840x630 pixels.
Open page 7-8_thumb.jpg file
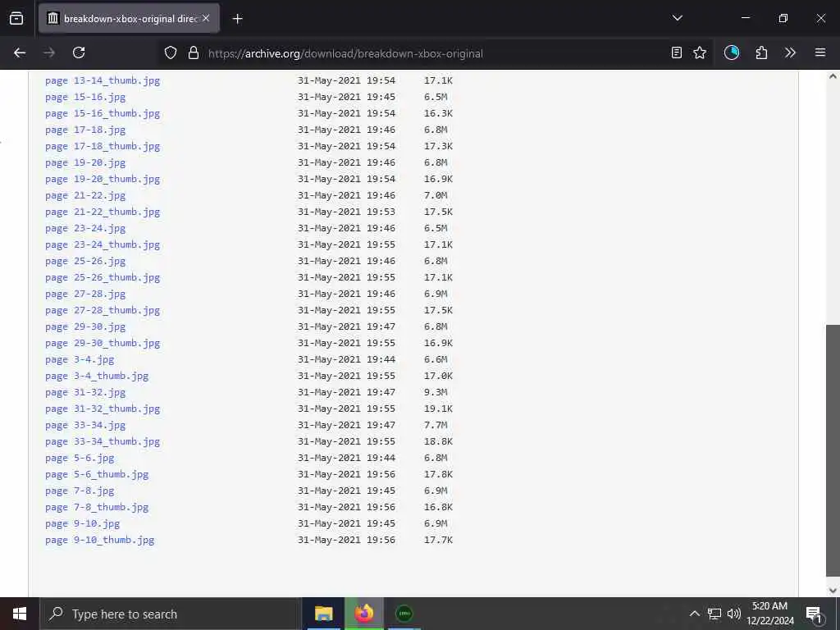(x=97, y=507)
